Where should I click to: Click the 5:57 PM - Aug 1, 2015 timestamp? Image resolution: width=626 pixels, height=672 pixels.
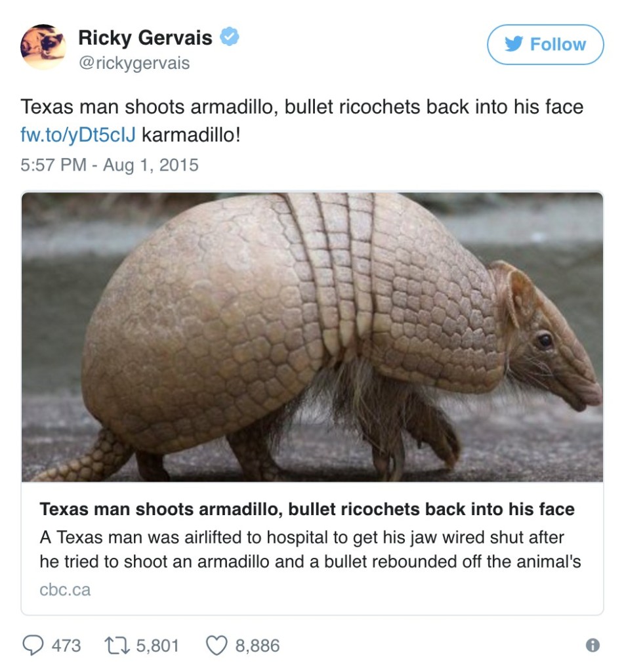[110, 165]
